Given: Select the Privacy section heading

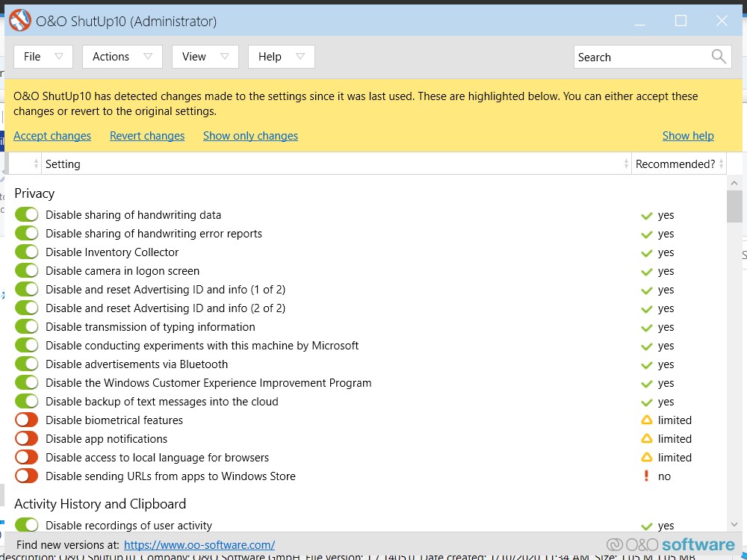Looking at the screenshot, I should point(34,193).
